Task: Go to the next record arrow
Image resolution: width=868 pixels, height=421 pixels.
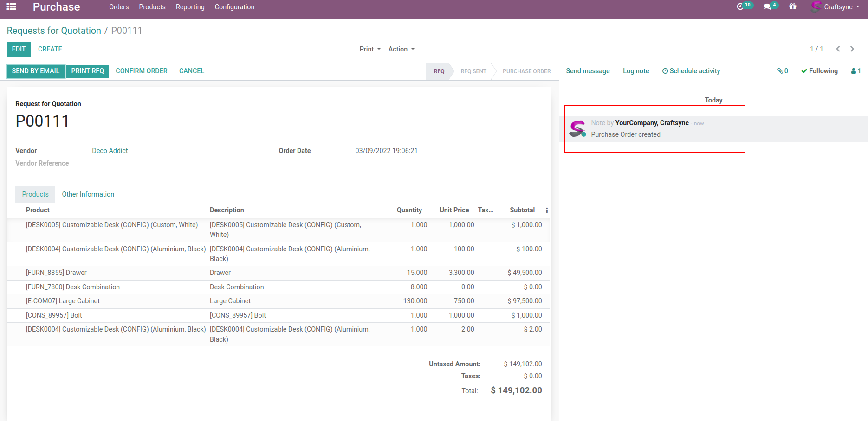Action: [852, 49]
